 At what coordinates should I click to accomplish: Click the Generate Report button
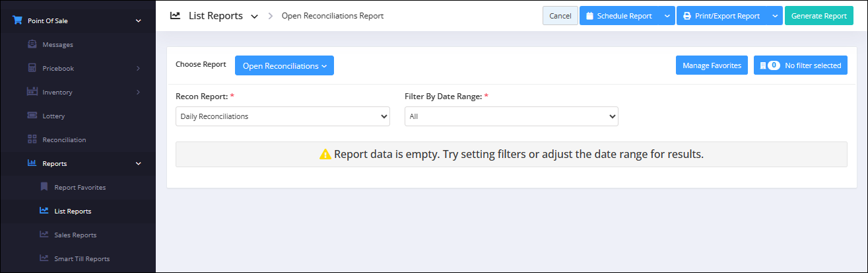(x=818, y=16)
